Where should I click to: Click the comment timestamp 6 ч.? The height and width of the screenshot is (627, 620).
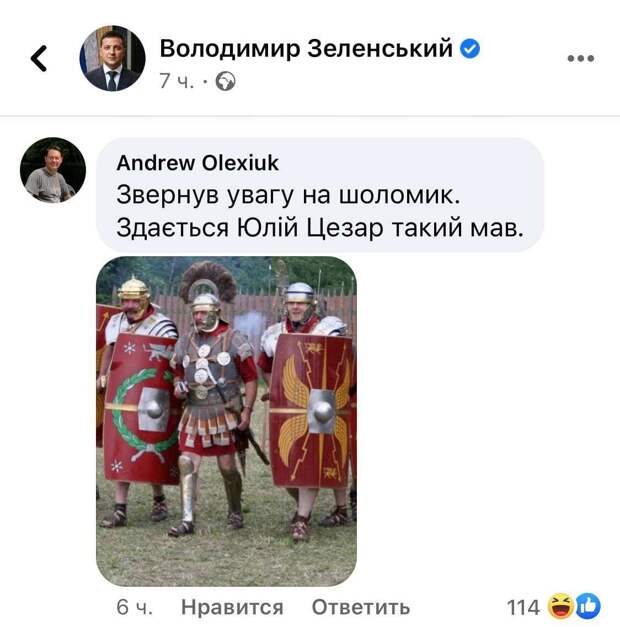(134, 607)
